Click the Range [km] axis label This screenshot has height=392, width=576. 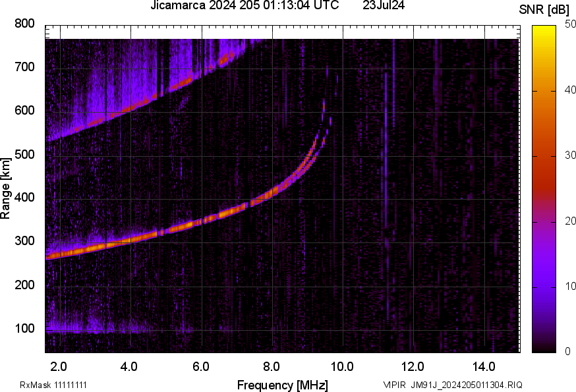pos(6,187)
